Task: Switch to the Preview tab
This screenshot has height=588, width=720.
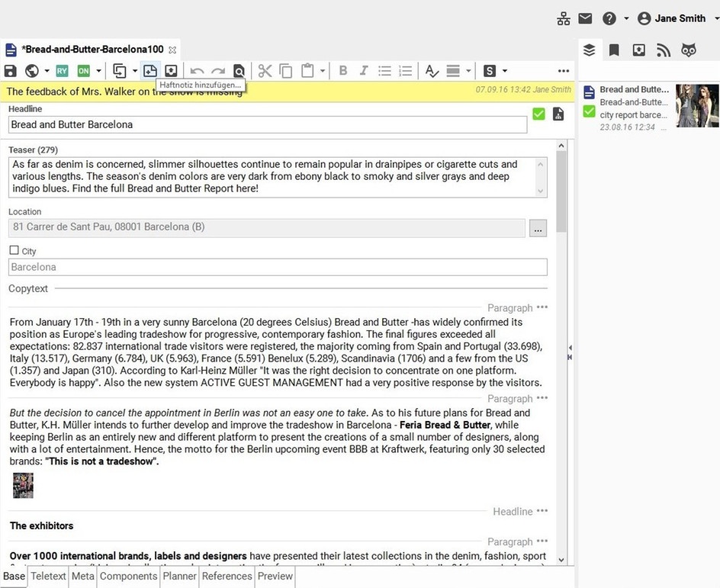Action: pos(275,576)
